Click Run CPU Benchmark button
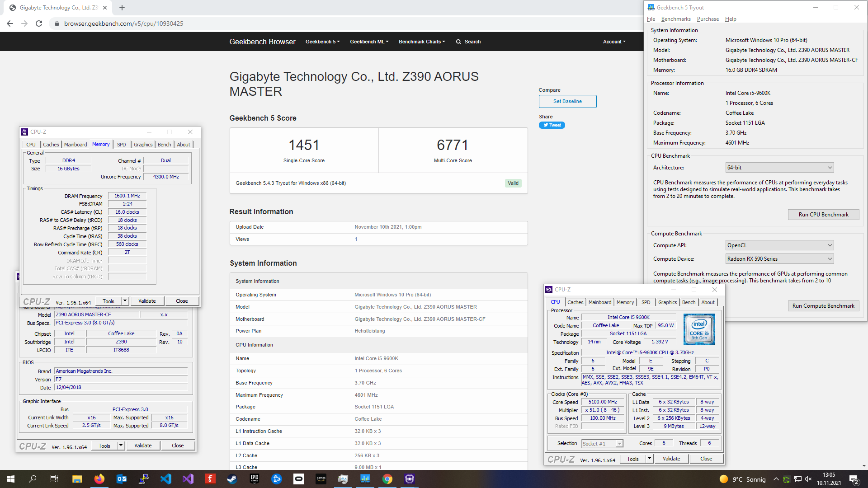Screen dimensions: 868x488 pyautogui.click(x=823, y=215)
